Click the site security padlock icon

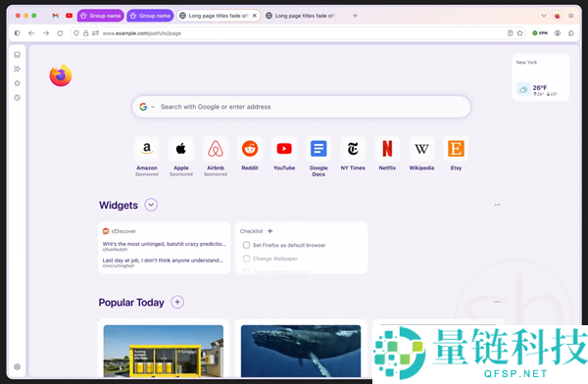86,33
